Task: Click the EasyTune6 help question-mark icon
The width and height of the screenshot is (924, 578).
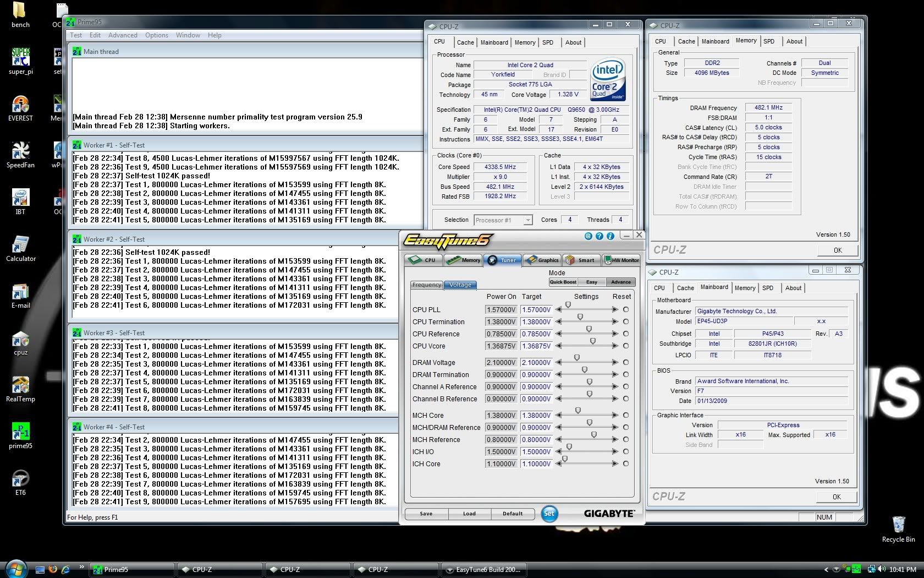Action: pyautogui.click(x=599, y=236)
